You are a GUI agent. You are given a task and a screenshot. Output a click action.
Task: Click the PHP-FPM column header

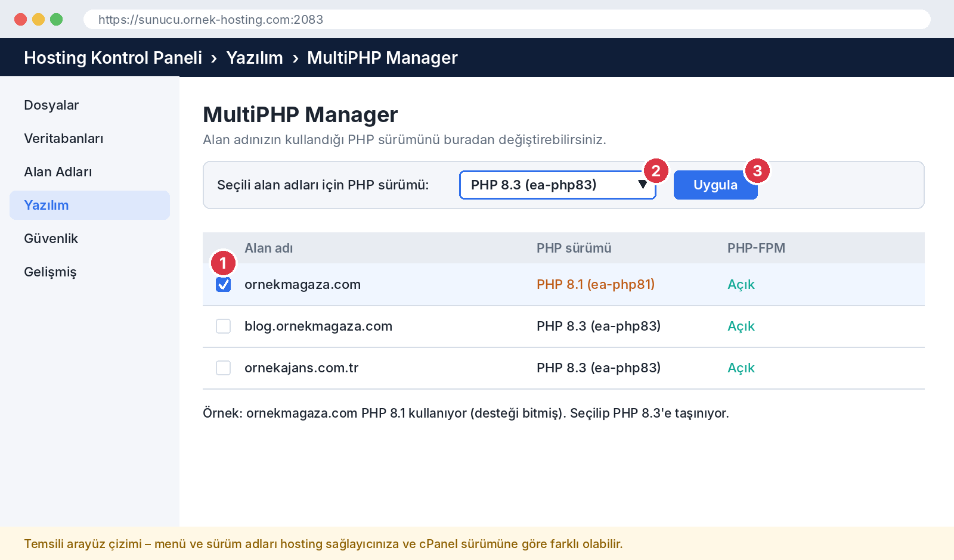pos(756,248)
